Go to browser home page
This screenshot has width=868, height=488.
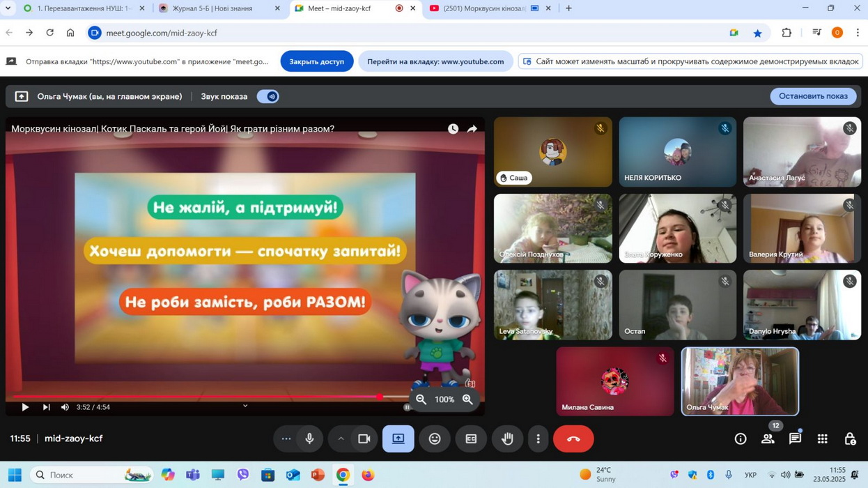point(70,33)
